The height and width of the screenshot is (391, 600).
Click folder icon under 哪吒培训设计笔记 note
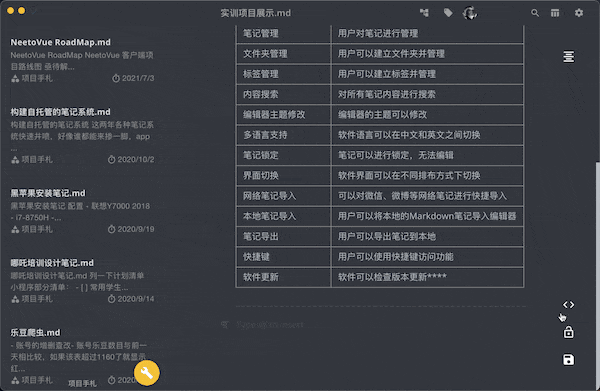click(15, 299)
